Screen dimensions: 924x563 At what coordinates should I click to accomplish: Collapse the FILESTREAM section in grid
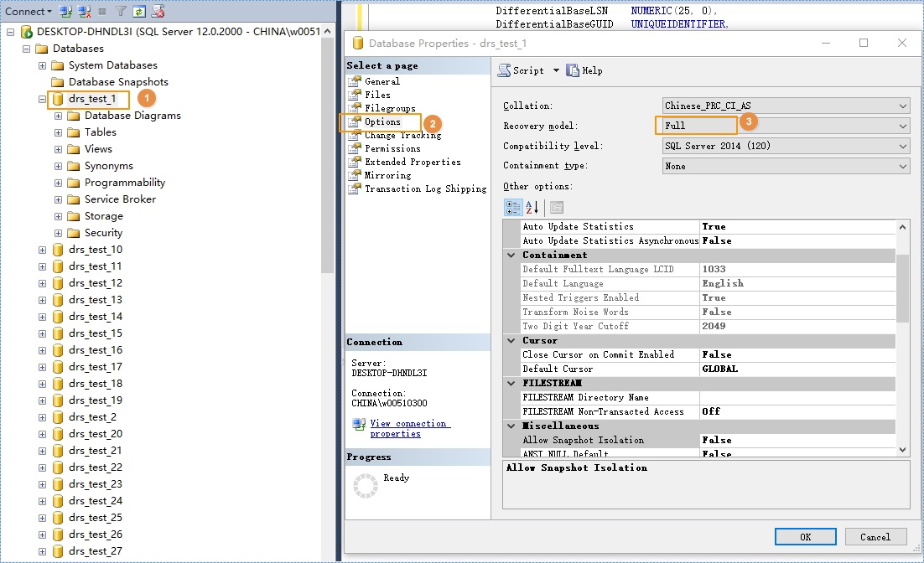pyautogui.click(x=511, y=384)
